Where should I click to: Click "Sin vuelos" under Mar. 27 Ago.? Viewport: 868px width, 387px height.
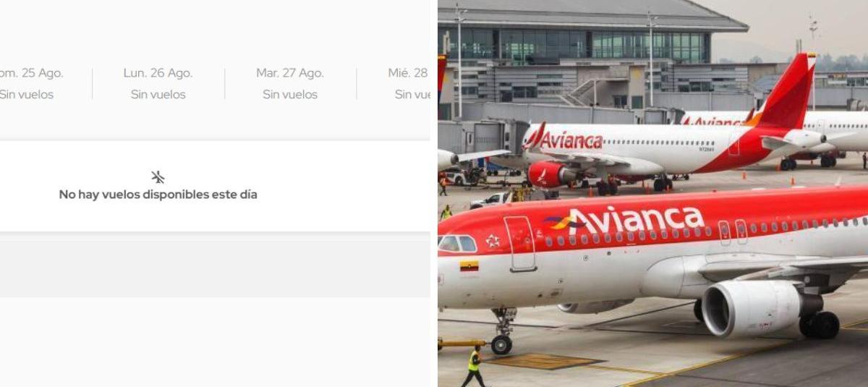pyautogui.click(x=290, y=94)
